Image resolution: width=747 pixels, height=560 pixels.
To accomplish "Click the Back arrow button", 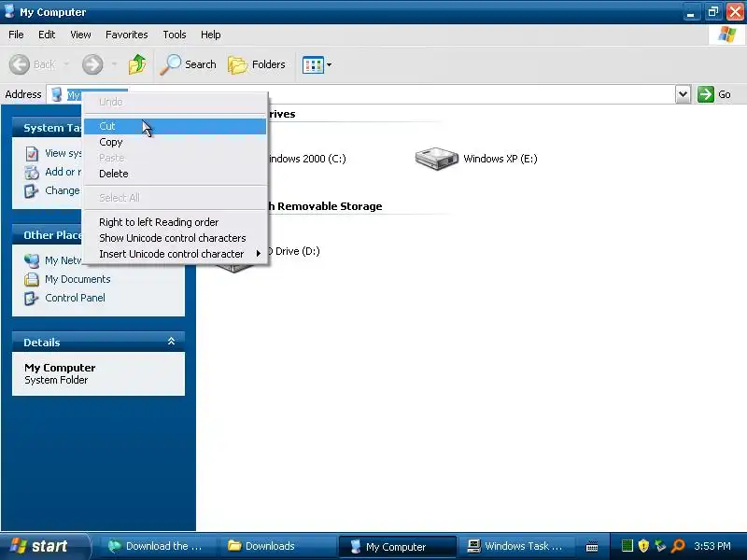I will [x=20, y=64].
